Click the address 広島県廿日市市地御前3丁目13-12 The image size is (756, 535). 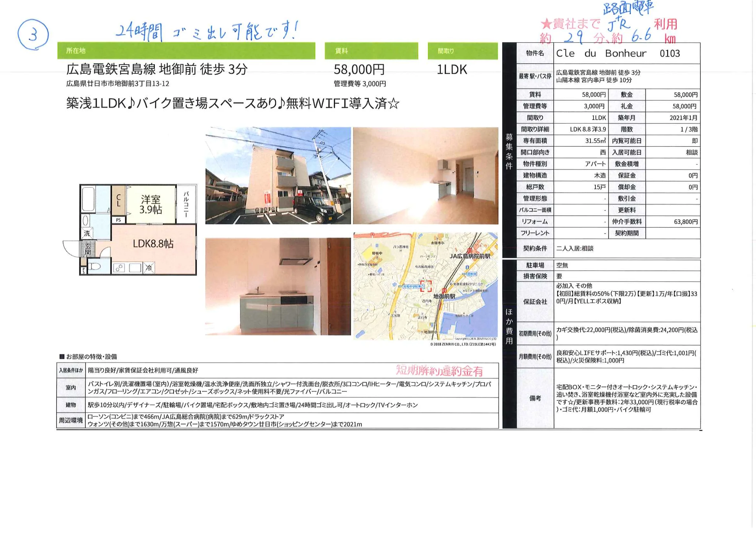coord(118,84)
